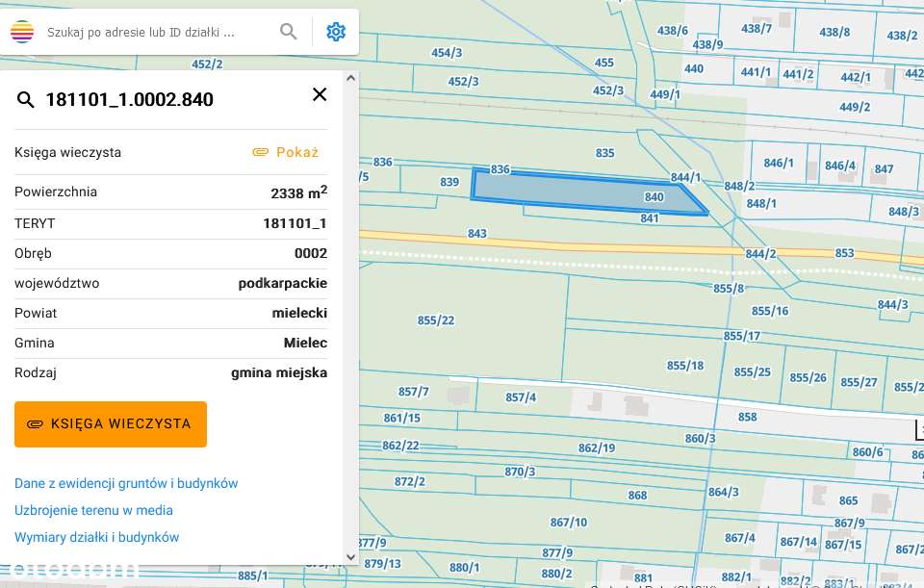Close the parcel details panel
The image size is (924, 588).
point(320,94)
